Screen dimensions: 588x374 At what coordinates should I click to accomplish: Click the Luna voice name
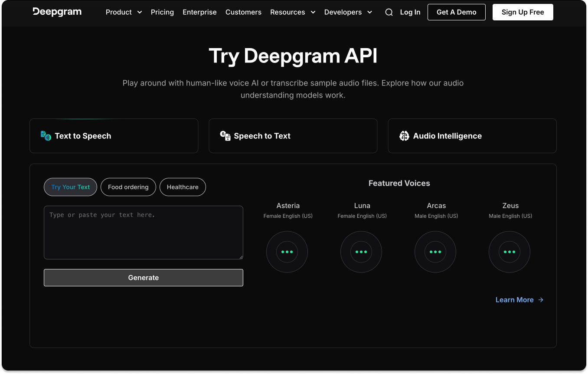pos(362,206)
